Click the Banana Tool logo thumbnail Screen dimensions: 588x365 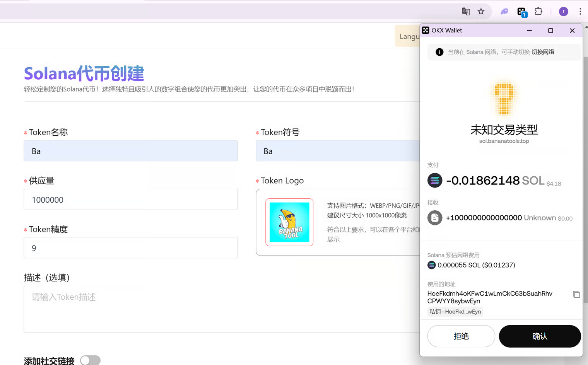click(289, 222)
